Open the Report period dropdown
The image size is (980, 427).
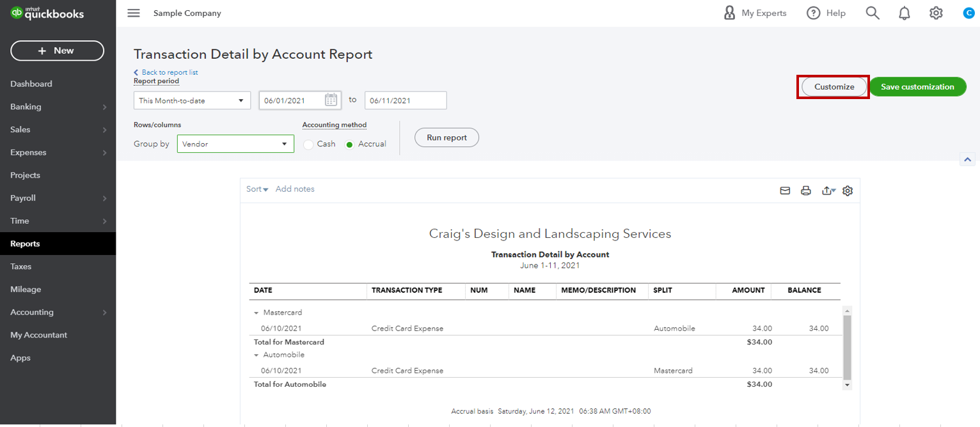(191, 100)
